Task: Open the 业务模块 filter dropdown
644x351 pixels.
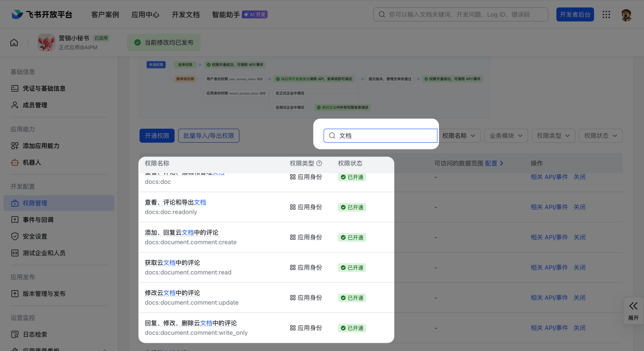Action: tap(506, 135)
